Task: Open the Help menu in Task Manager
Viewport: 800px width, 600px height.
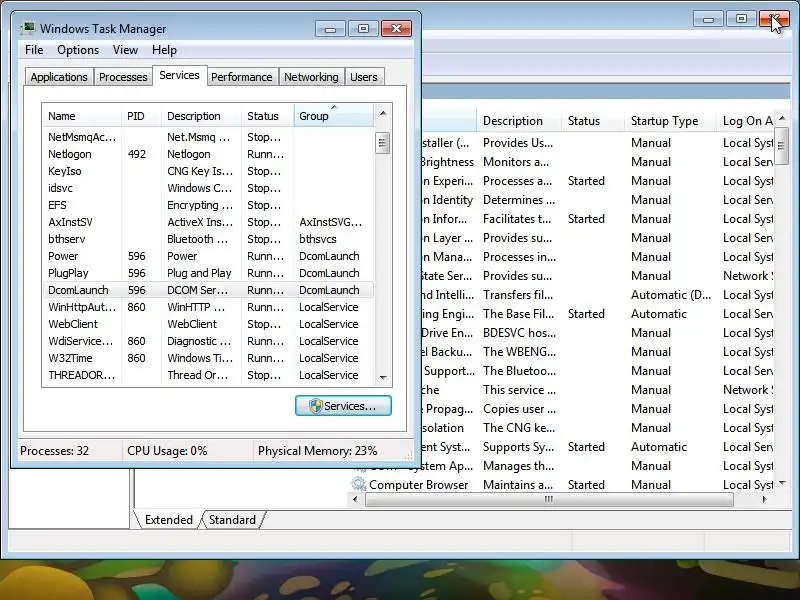Action: 164,50
